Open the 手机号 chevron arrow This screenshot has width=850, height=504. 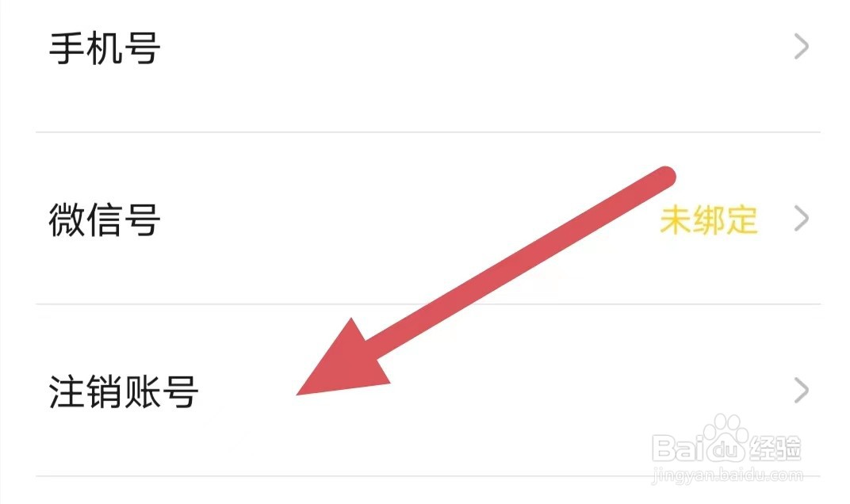(801, 47)
